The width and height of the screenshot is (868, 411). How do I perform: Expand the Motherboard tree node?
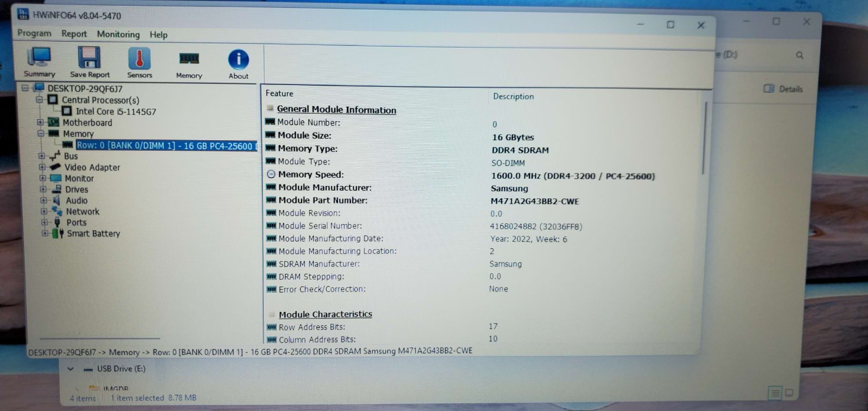click(40, 122)
